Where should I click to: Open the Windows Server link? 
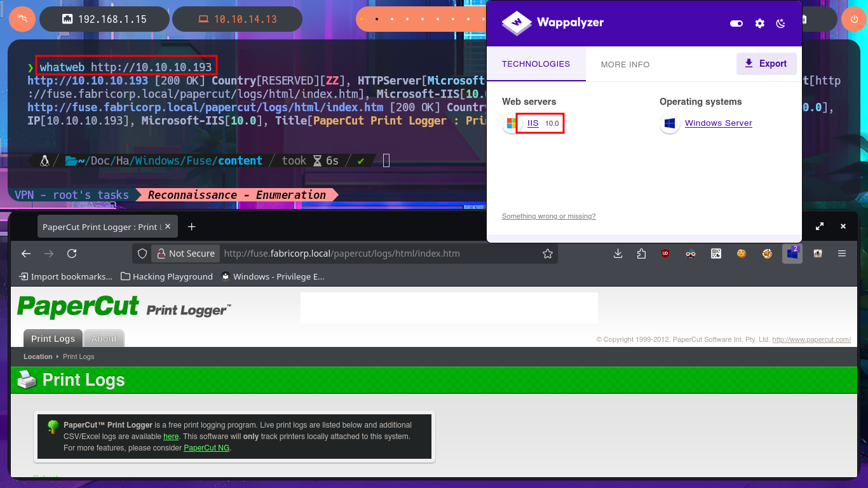point(718,123)
